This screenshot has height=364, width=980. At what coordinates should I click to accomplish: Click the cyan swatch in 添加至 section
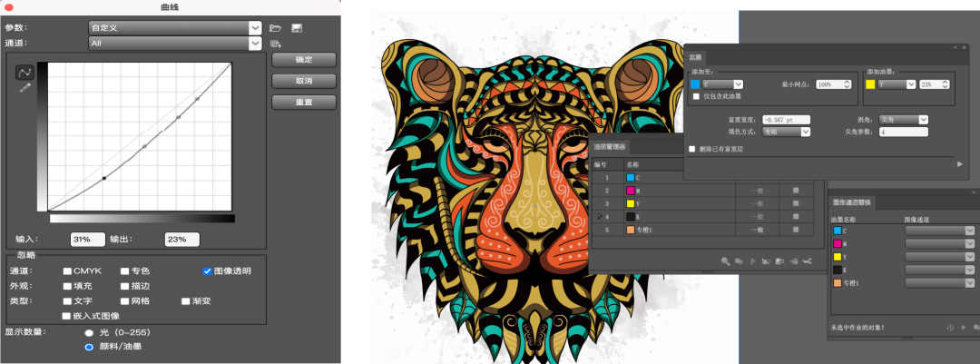point(695,84)
